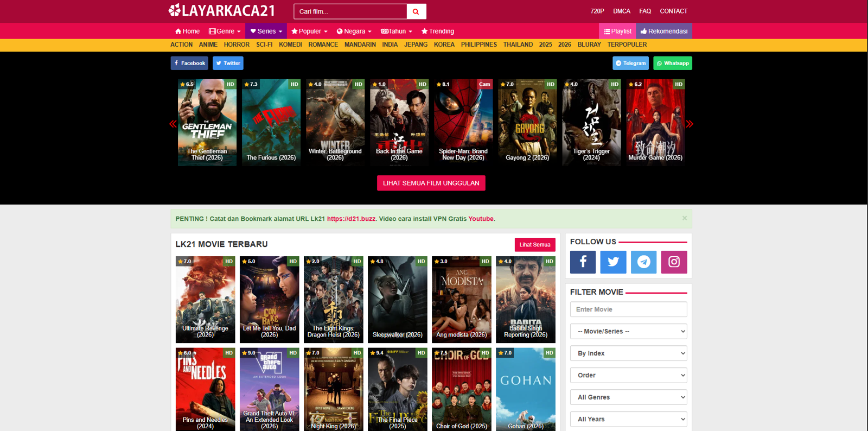Click the red search magnifier button
868x431 pixels.
click(416, 11)
